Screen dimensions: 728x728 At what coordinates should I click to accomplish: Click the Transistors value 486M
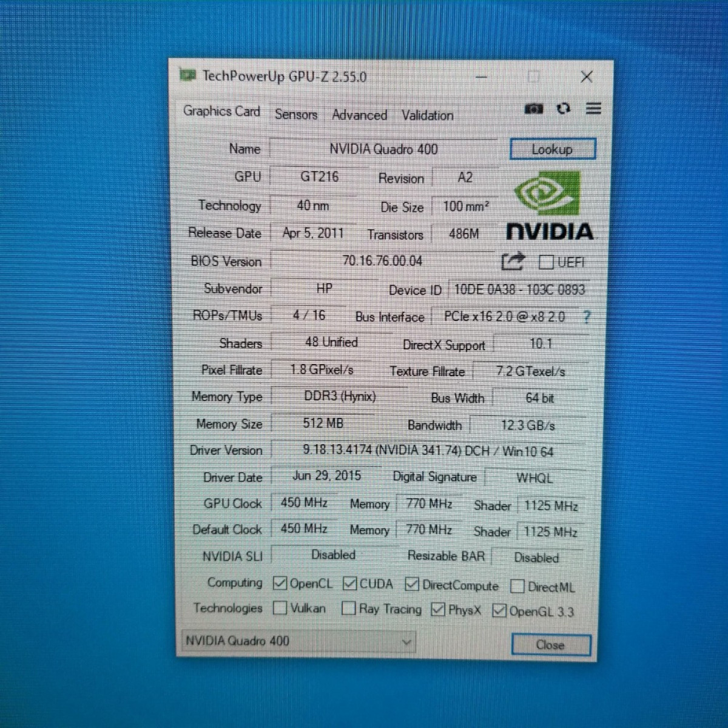point(464,234)
